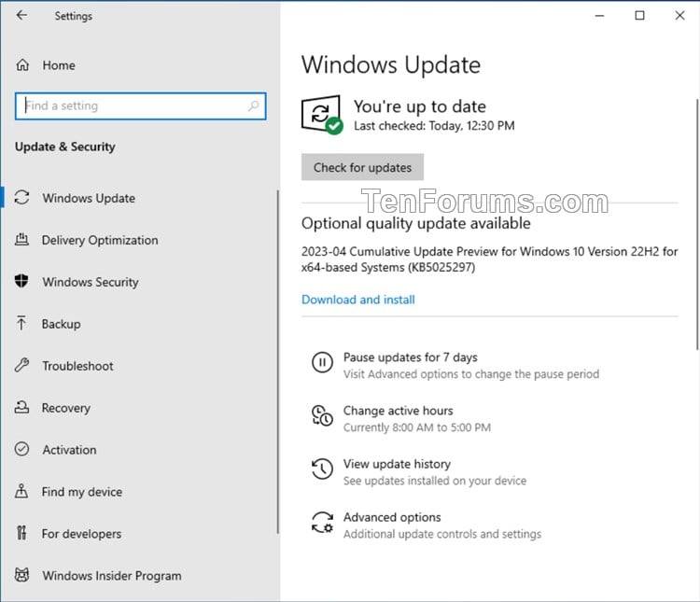This screenshot has width=700, height=602.
Task: Click 'Optional quality update available' heading
Action: [416, 223]
